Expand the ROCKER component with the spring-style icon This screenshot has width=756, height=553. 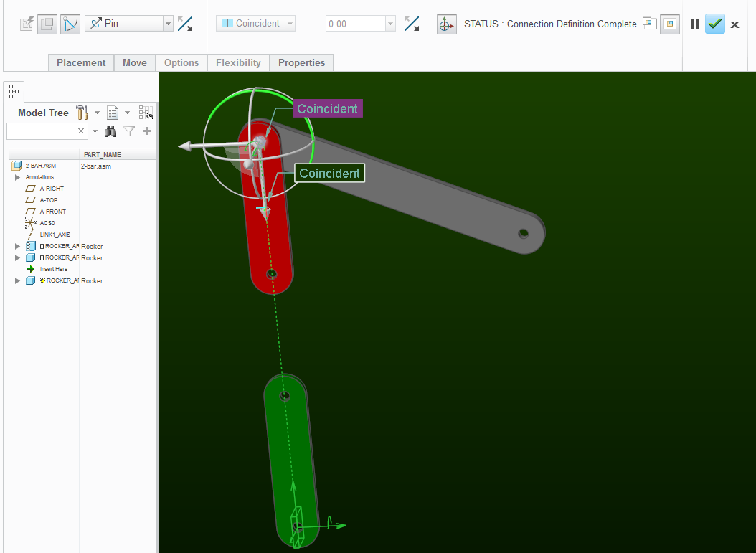tap(18, 246)
